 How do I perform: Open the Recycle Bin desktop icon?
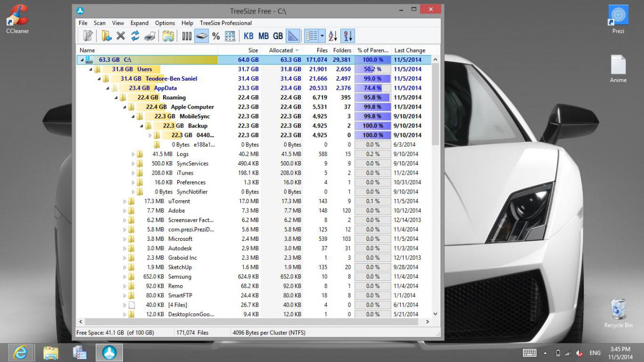618,313
